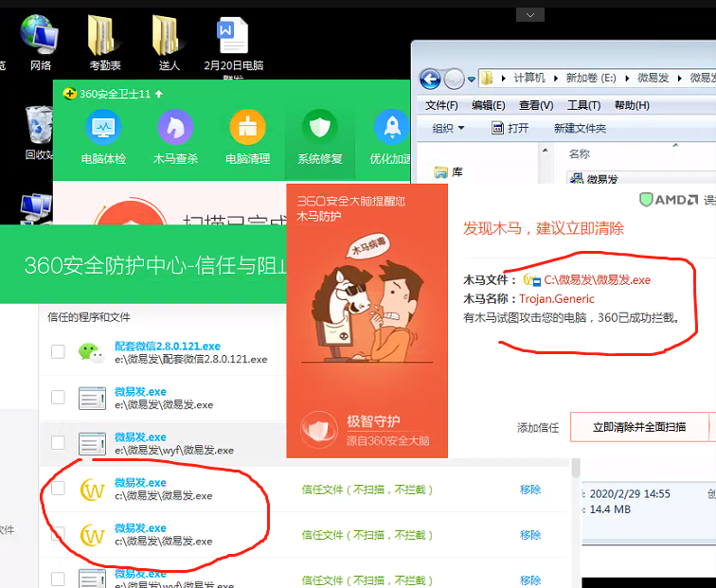Click the upgrade arrow beside 360安全卫士11
The width and height of the screenshot is (716, 588).
(159, 94)
